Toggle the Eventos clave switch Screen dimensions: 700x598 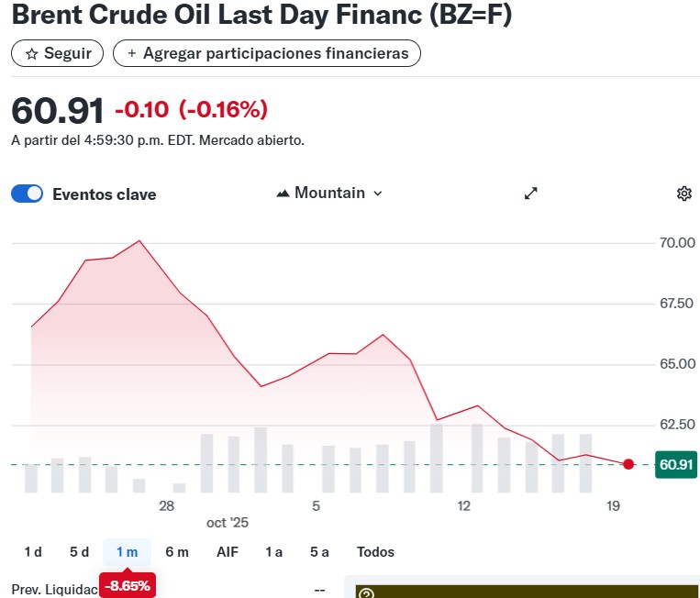28,194
